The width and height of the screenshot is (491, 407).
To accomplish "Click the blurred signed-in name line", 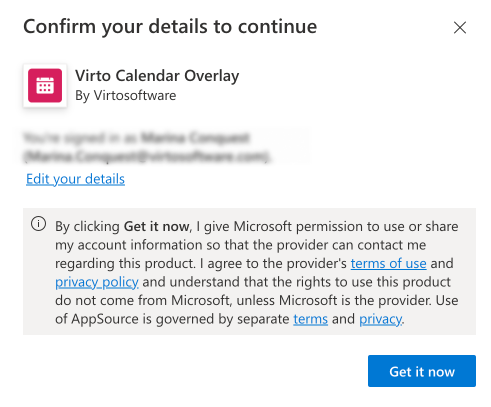I will [x=137, y=138].
